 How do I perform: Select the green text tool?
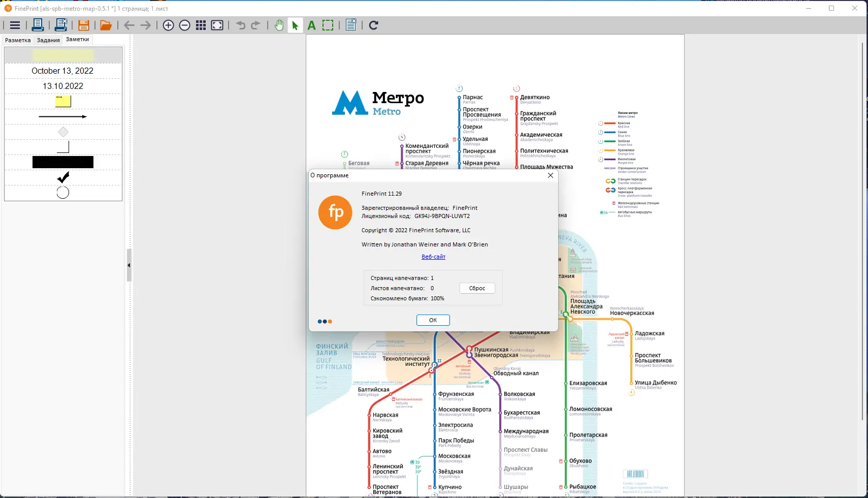click(312, 25)
